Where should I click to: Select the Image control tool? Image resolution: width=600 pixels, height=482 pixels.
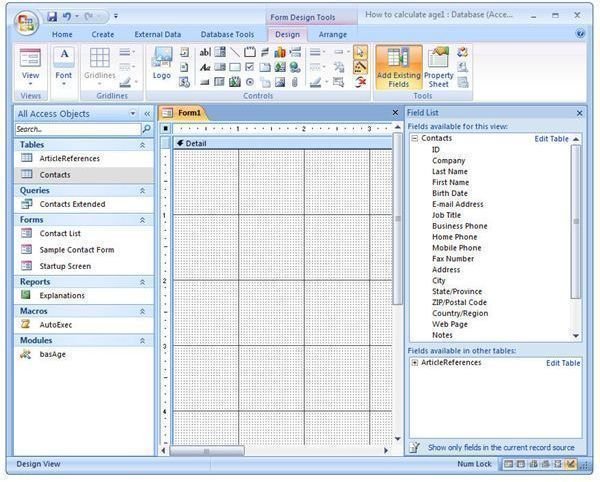click(x=280, y=82)
